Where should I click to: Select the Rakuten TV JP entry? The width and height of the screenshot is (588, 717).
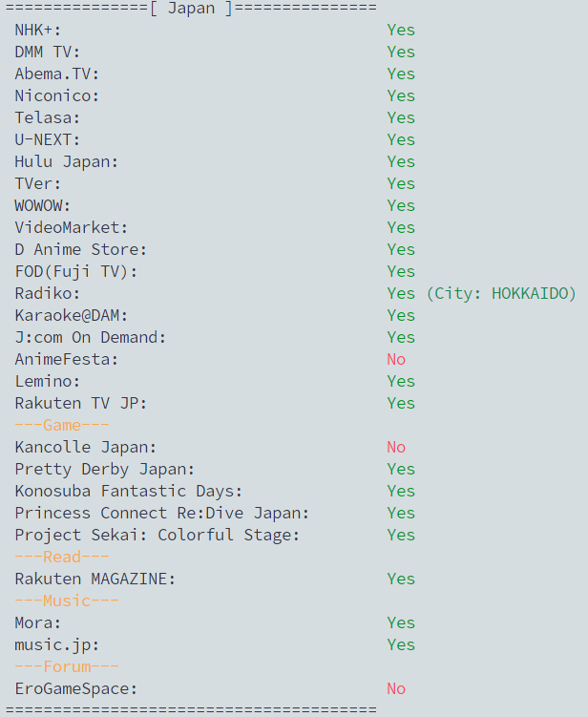point(81,404)
